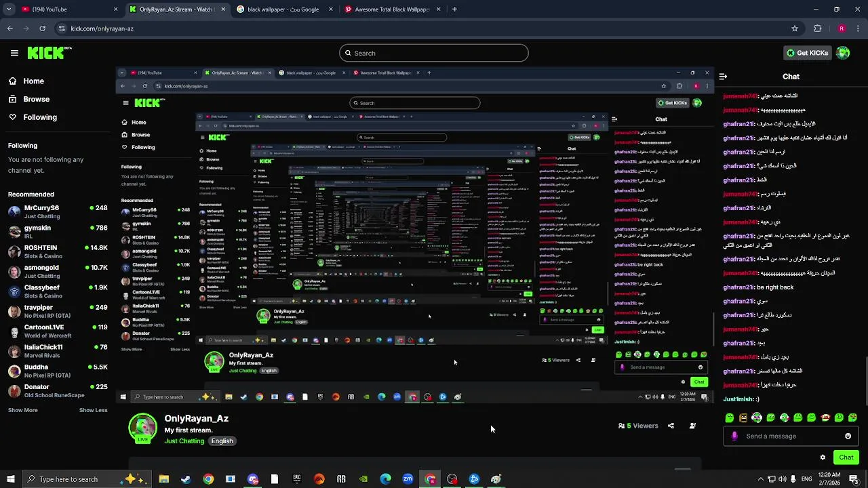Show hidden tray icons with the chevron

point(760,479)
